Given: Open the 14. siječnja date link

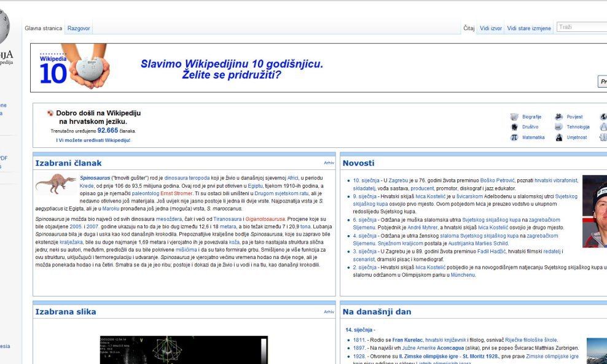Looking at the screenshot, I should 359,330.
